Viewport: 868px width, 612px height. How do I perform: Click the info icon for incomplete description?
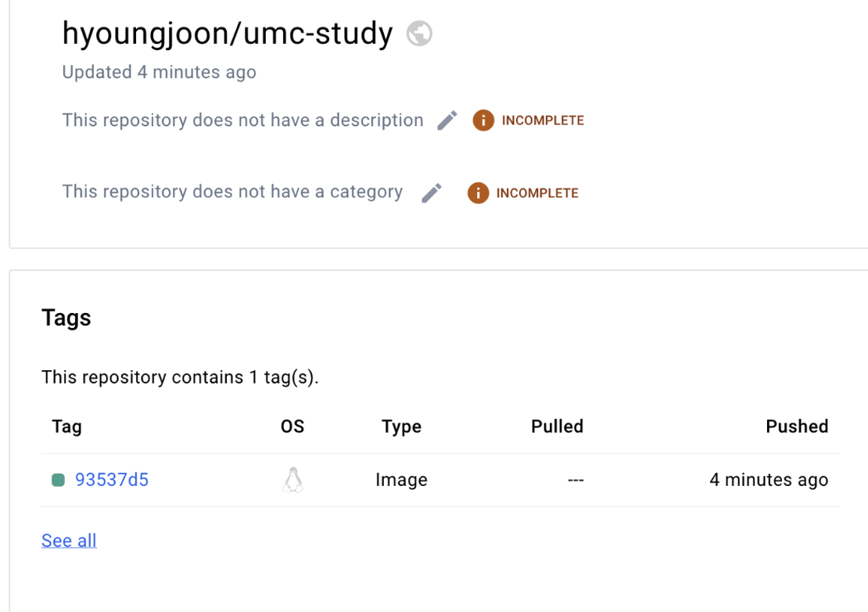[x=483, y=121]
